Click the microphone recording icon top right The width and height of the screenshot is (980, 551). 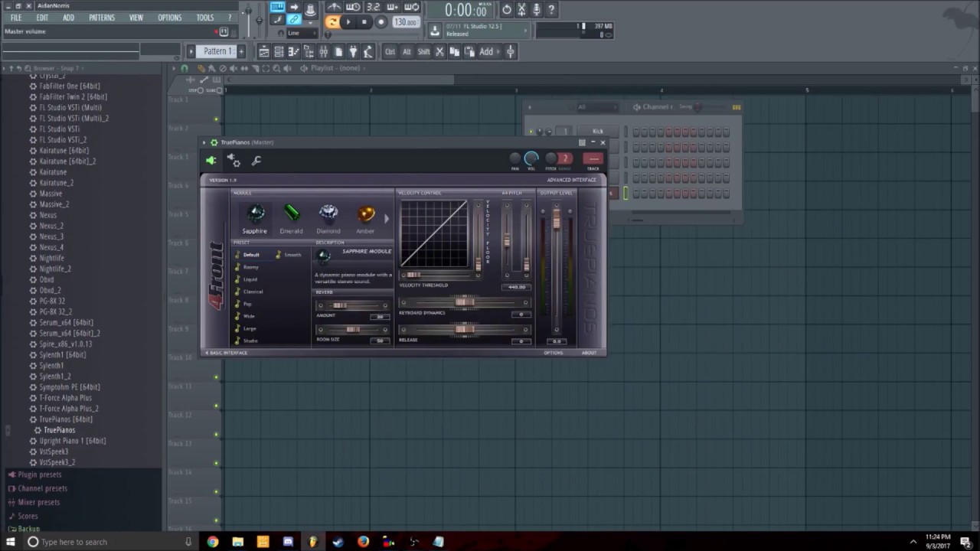(536, 10)
